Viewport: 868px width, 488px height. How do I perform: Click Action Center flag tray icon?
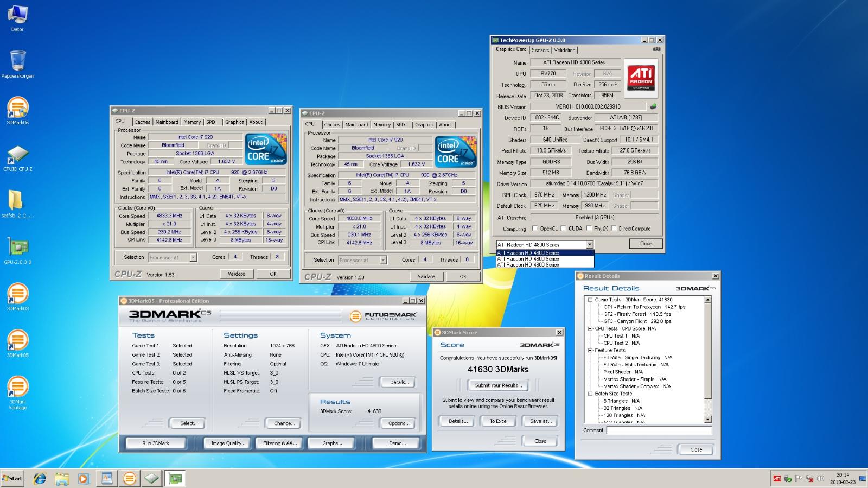pyautogui.click(x=799, y=479)
